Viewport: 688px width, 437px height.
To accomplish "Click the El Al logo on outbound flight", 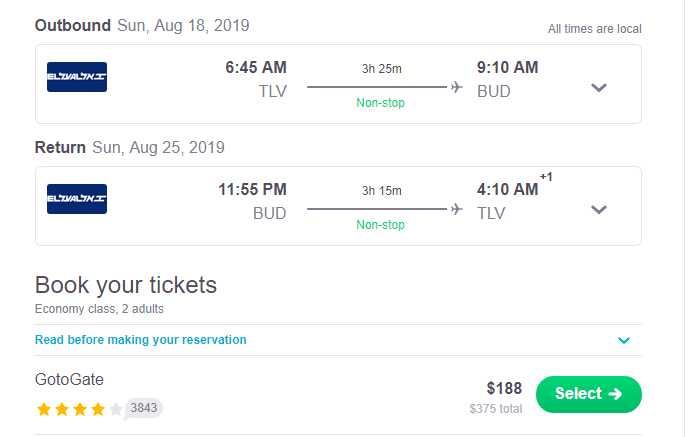I will coord(77,77).
